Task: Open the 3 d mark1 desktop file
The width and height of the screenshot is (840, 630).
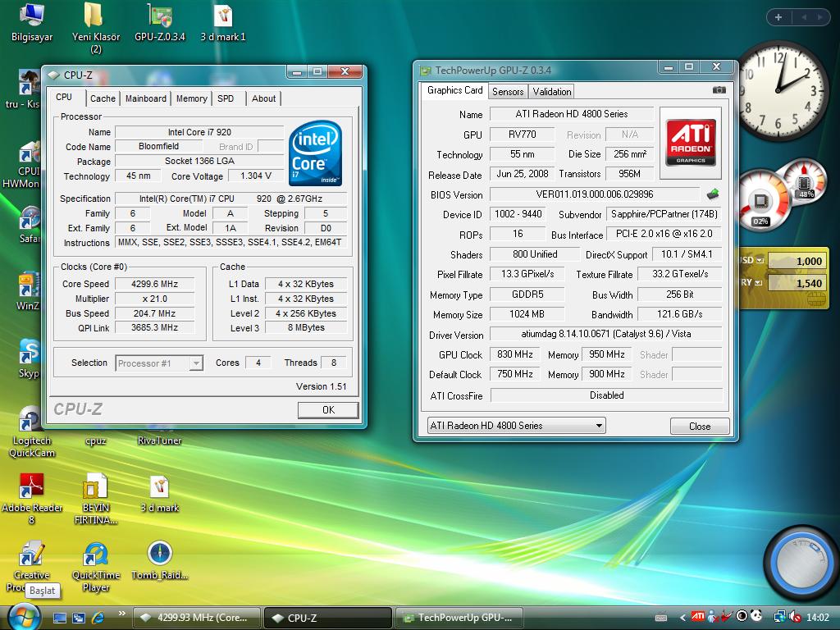Action: 223,22
